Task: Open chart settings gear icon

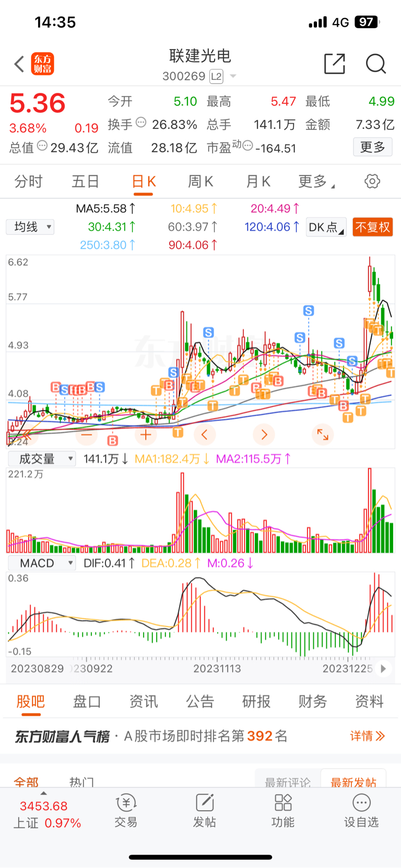Action: tap(372, 182)
